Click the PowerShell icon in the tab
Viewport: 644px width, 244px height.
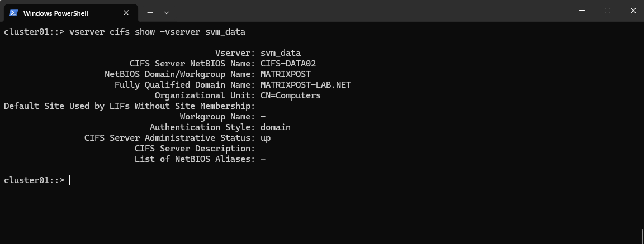pos(13,13)
